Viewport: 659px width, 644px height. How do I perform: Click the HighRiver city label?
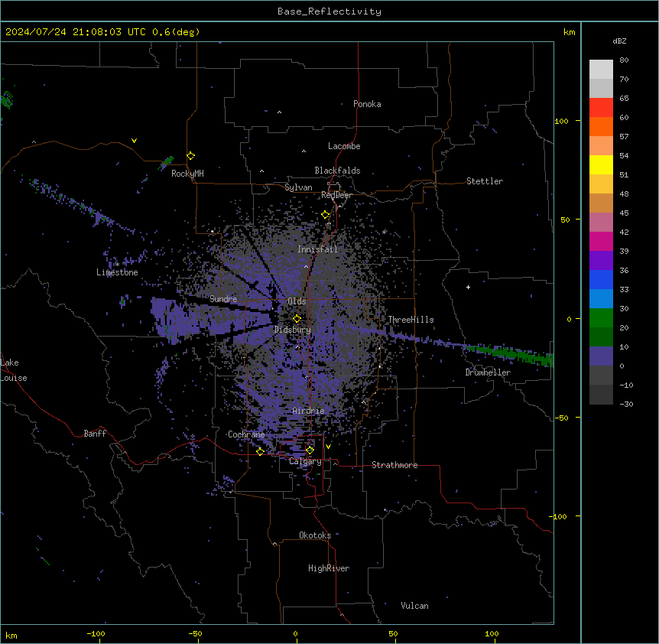tap(329, 568)
